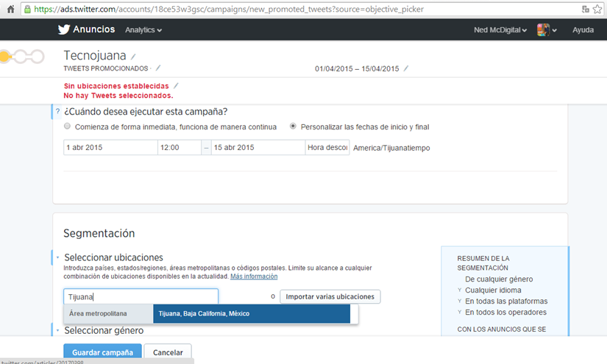Screen dimensions: 607x364
Task: Select Comienza de forma inmediata radio
Action: (x=68, y=126)
